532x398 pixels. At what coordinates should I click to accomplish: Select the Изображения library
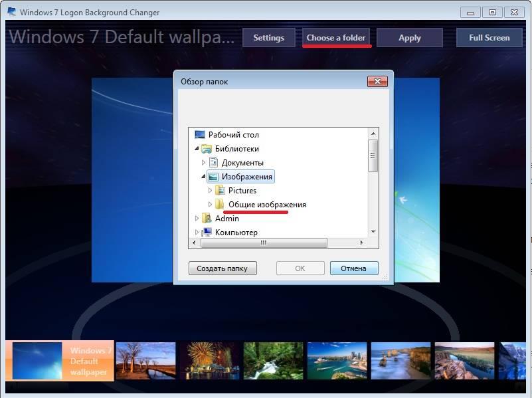[246, 177]
